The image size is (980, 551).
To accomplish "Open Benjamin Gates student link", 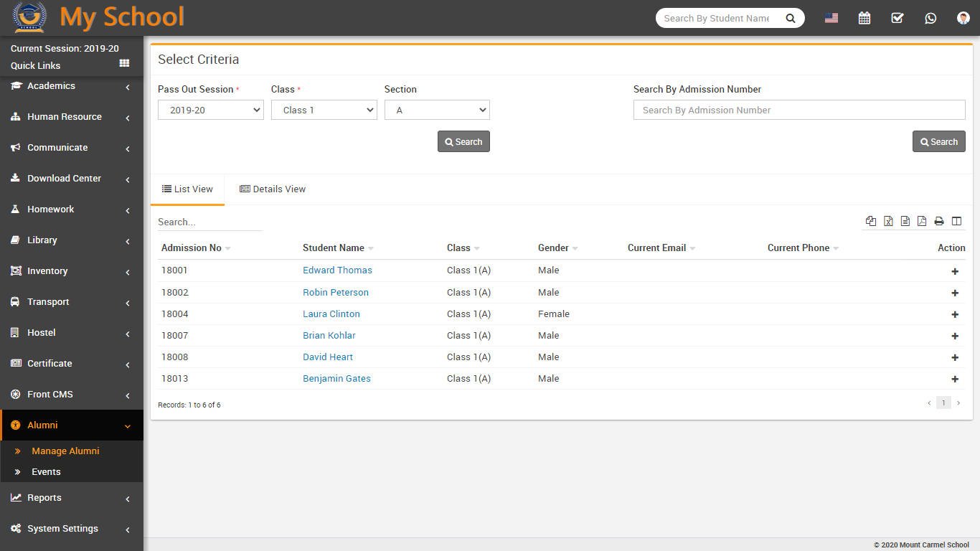I will click(x=336, y=378).
